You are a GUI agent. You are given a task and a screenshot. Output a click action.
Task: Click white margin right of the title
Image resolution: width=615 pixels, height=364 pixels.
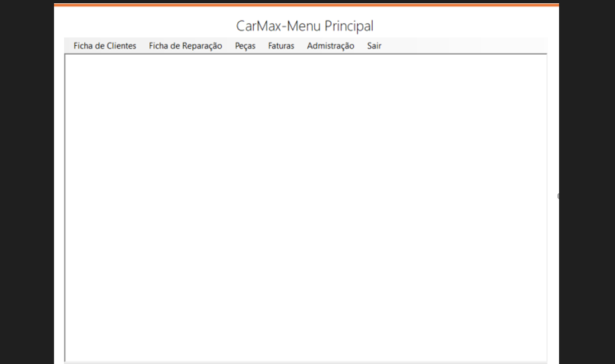point(467,26)
